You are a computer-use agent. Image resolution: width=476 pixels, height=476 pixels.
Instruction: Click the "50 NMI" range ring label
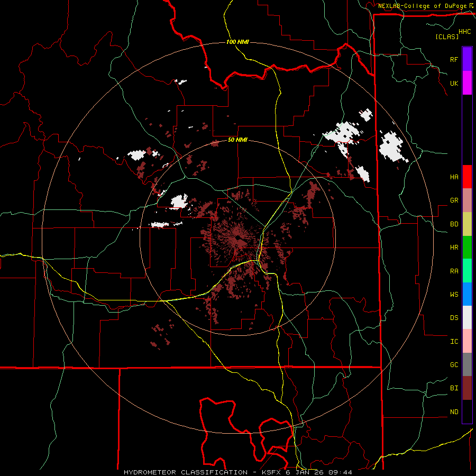pyautogui.click(x=237, y=140)
